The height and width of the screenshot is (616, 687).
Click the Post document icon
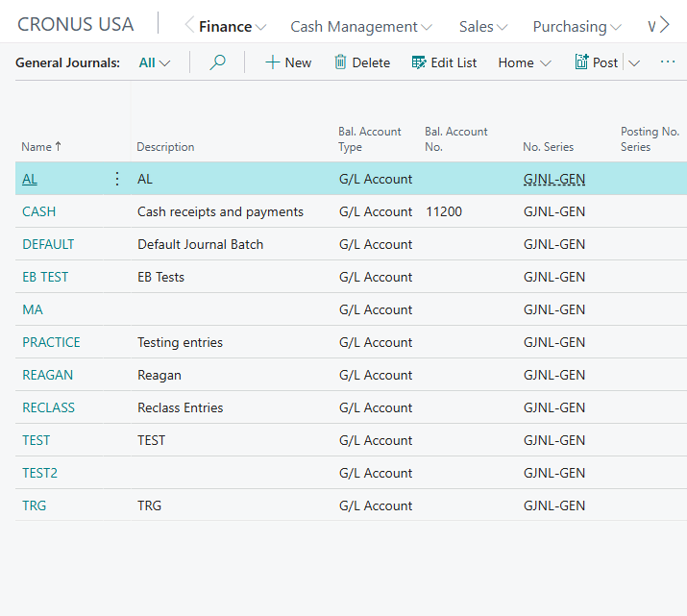point(581,62)
